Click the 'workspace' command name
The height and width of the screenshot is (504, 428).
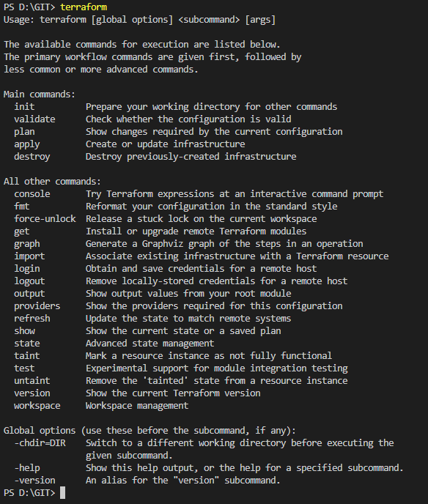click(37, 406)
